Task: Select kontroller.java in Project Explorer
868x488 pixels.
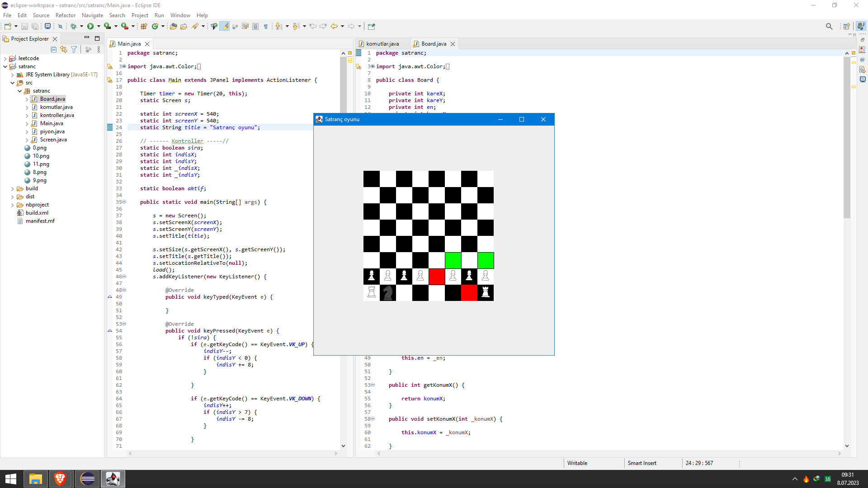Action: pyautogui.click(x=57, y=115)
